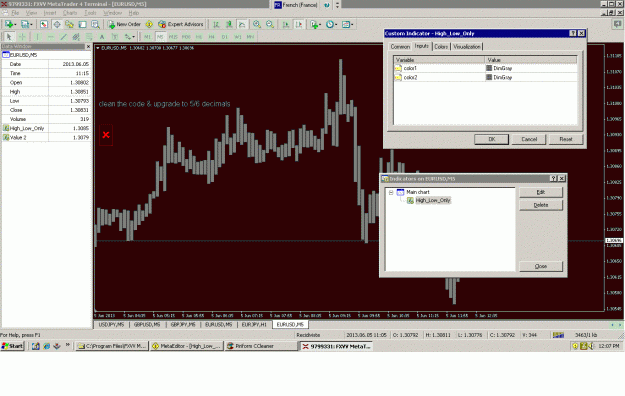Screen dimensions: 625x396
Task: Show the Market Watch panel icon
Action: coord(43,24)
